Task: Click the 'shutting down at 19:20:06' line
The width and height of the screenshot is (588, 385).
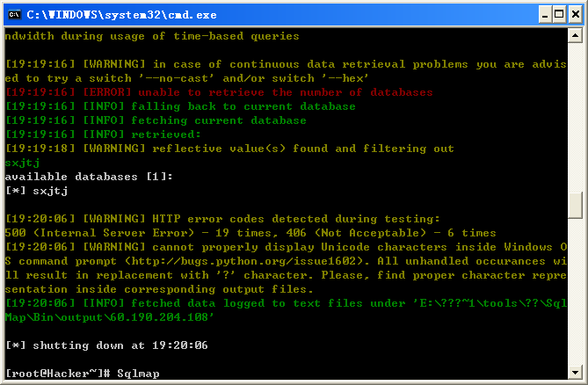Action: pos(106,345)
